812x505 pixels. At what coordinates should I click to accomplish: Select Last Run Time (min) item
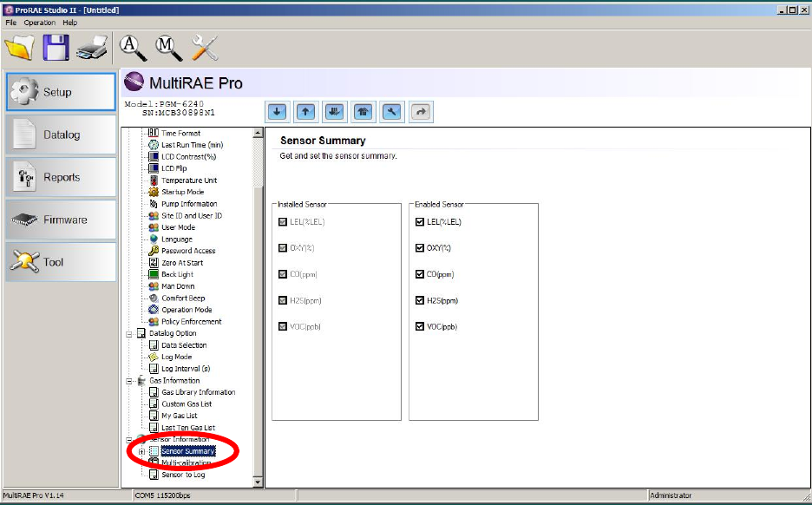(192, 145)
